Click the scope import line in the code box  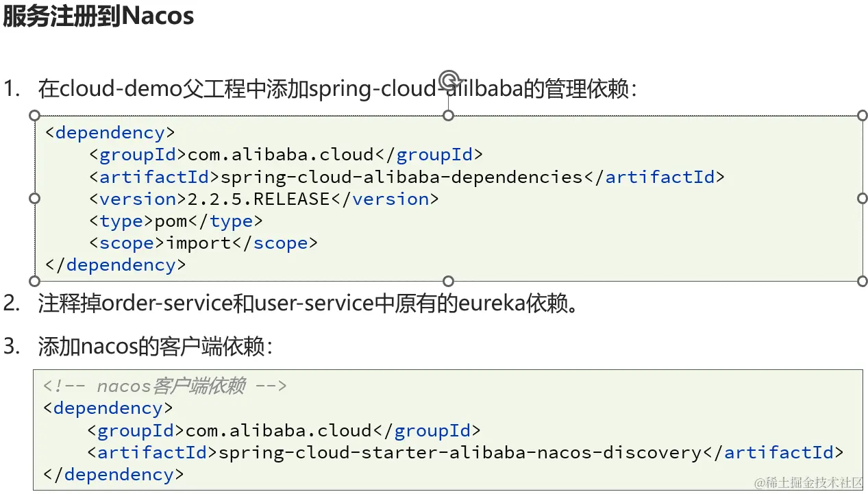click(203, 243)
